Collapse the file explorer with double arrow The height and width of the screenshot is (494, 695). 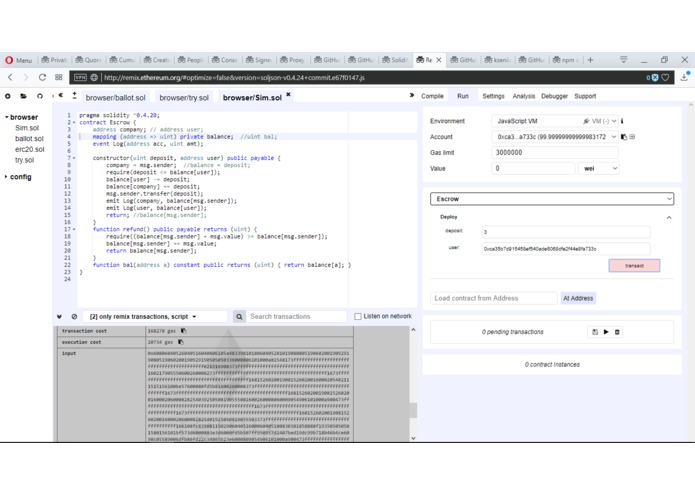click(x=61, y=95)
